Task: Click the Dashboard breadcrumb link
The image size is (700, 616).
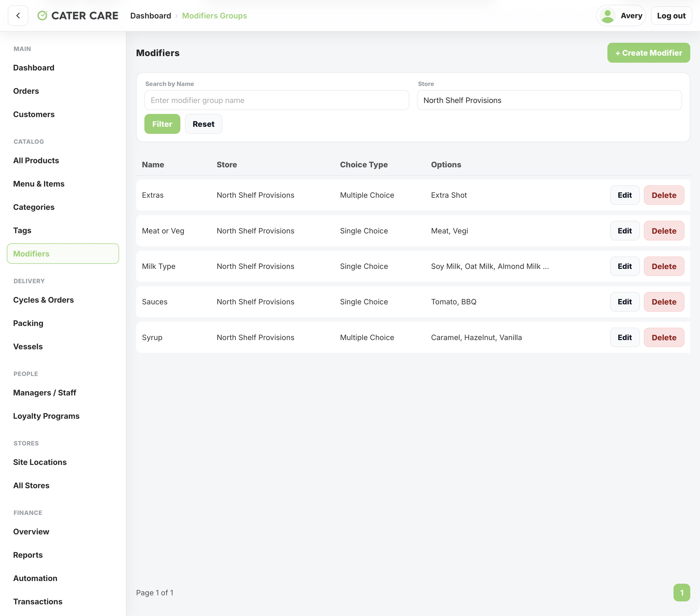Action: (x=150, y=16)
